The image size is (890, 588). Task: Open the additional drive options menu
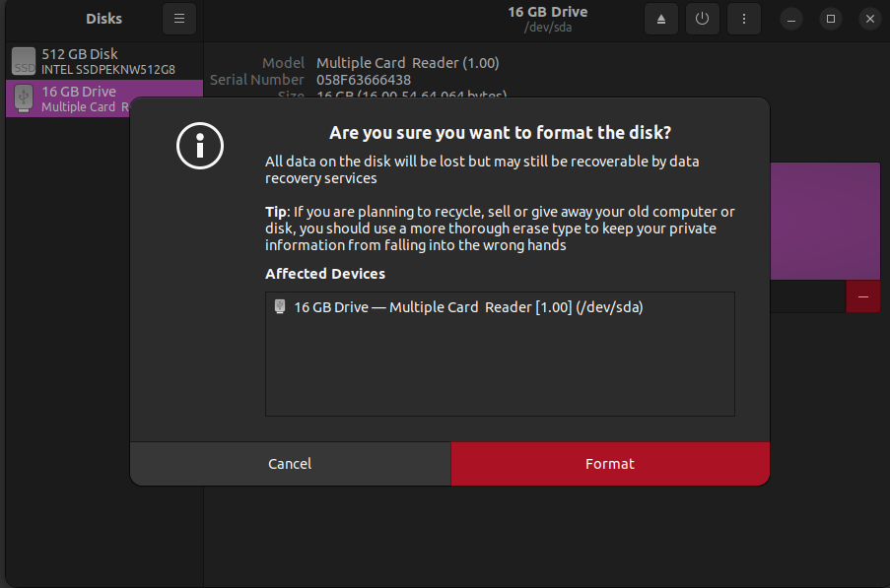[743, 19]
